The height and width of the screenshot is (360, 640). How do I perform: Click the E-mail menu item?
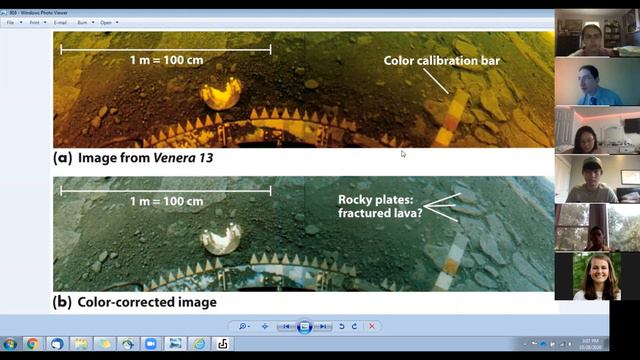pyautogui.click(x=60, y=22)
